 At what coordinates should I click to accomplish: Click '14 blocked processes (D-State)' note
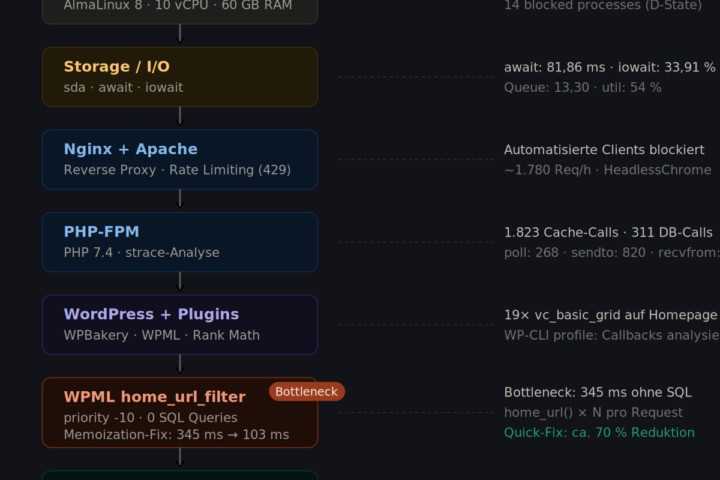(603, 6)
